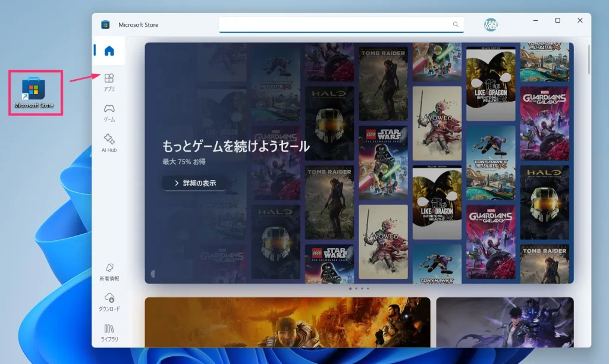Open the ゲーム section in the sidebar

pos(109,113)
